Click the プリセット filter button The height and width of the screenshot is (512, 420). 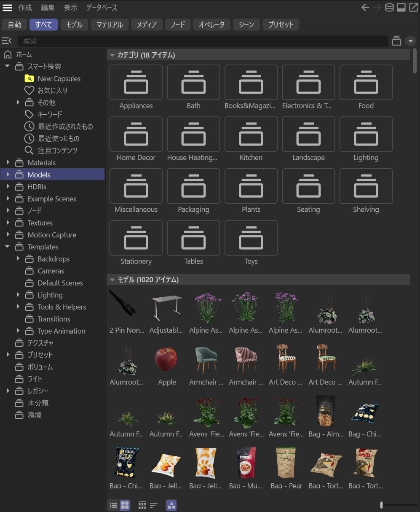(281, 24)
